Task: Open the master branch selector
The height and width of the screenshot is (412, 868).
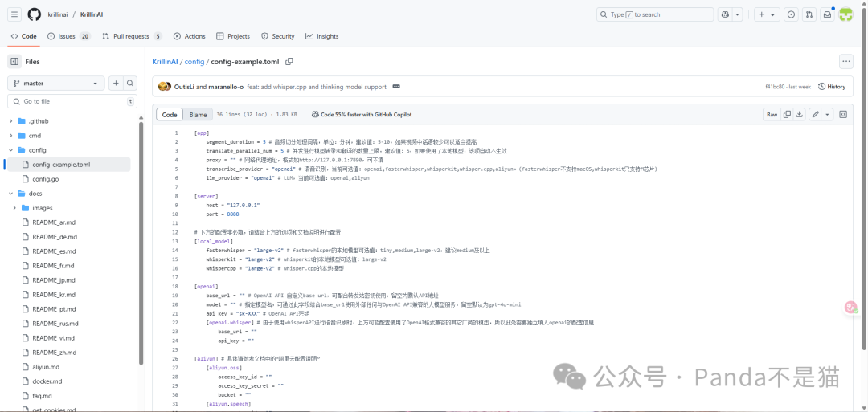Action: (x=56, y=83)
